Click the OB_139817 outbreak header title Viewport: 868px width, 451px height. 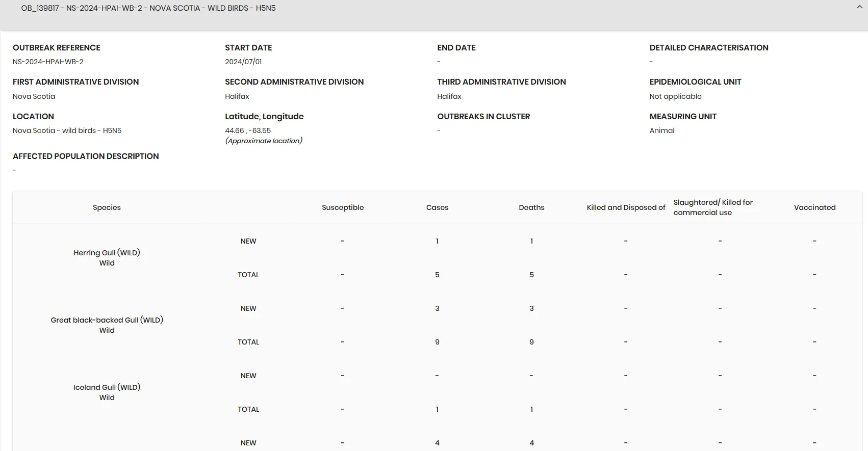[148, 8]
